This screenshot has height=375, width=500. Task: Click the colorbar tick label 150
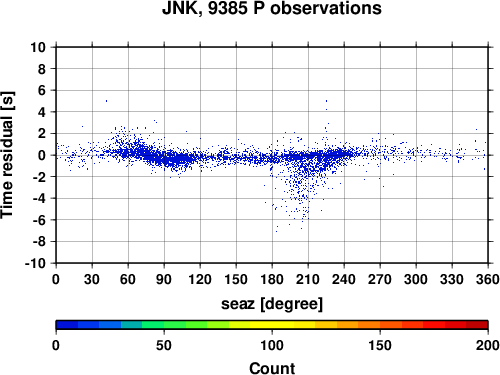click(380, 345)
